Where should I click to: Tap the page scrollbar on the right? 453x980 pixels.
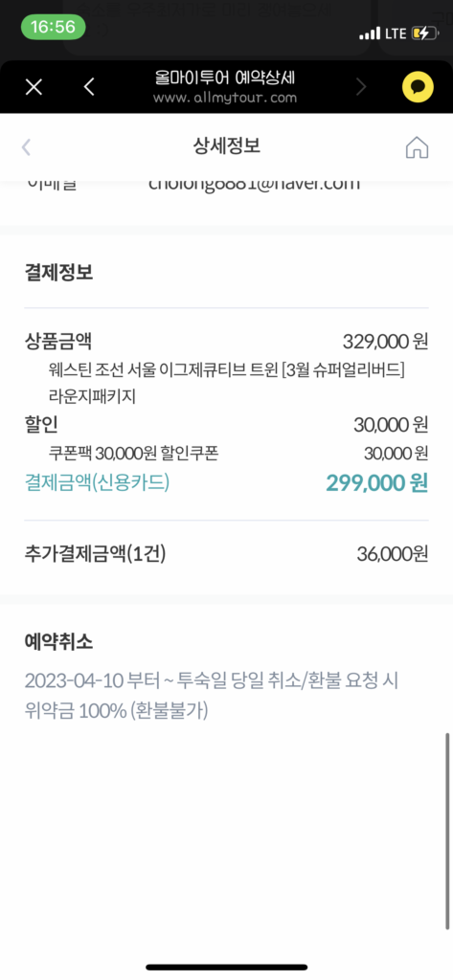(446, 831)
